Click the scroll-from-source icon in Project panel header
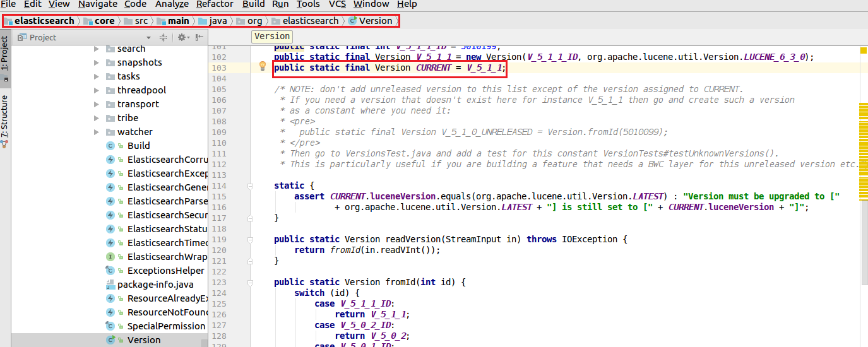Screen dimensions: 868x347 [x=163, y=38]
